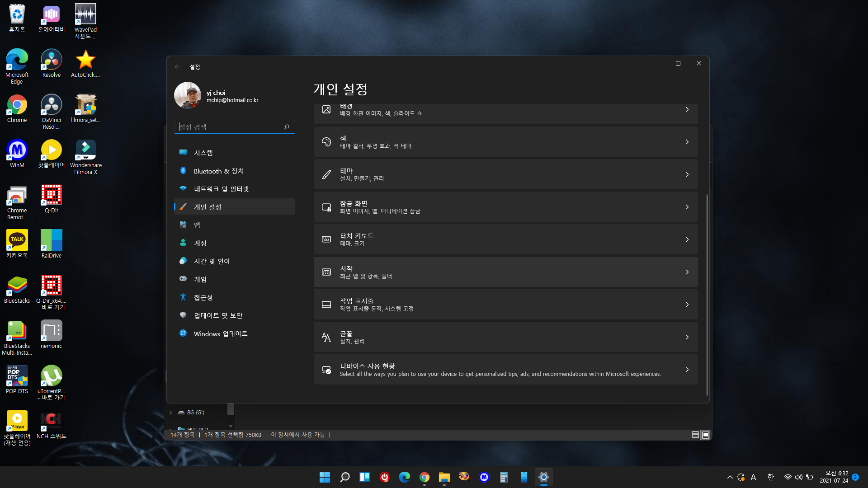Click the volume icon in the system tray
Screen dimensions: 868x488
point(798,477)
